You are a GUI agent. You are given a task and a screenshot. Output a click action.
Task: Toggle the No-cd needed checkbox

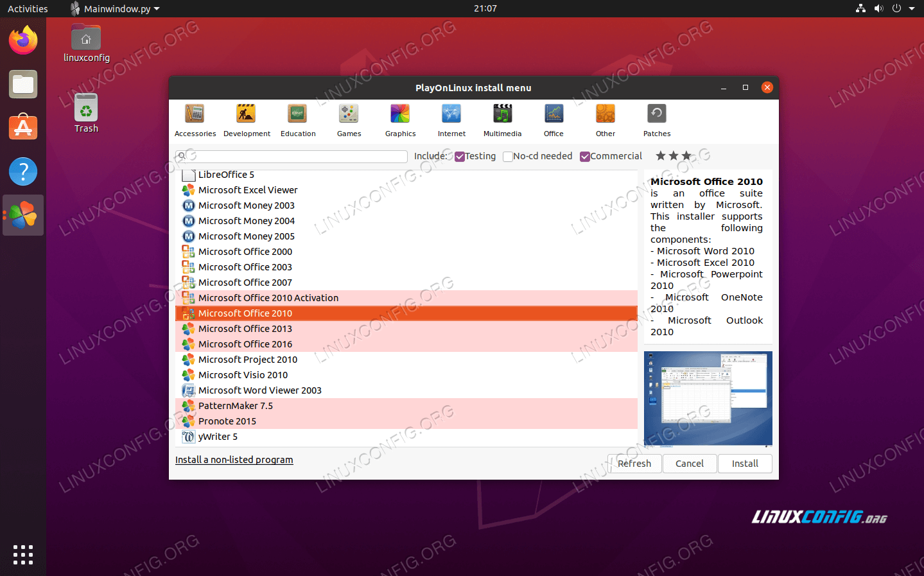[508, 157]
